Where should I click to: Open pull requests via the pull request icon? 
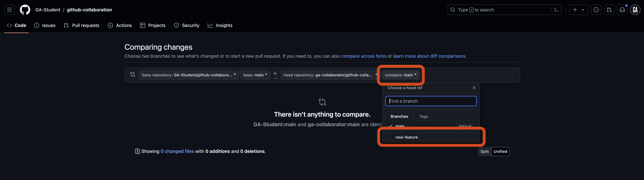609,10
